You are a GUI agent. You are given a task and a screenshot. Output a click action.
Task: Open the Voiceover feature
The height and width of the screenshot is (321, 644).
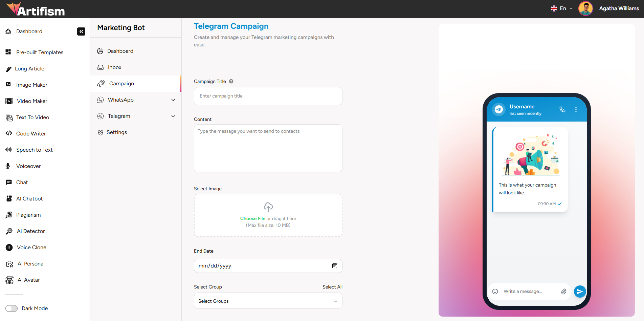point(28,166)
